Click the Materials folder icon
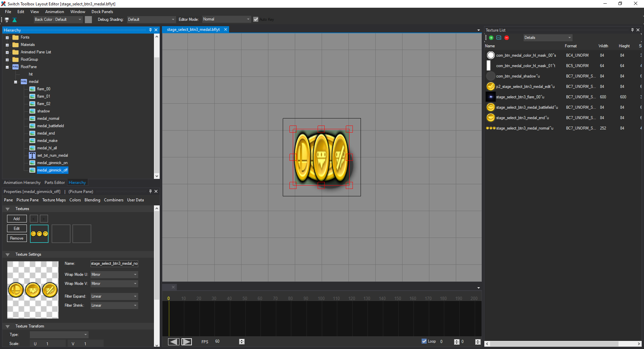This screenshot has height=349, width=644. tap(15, 45)
